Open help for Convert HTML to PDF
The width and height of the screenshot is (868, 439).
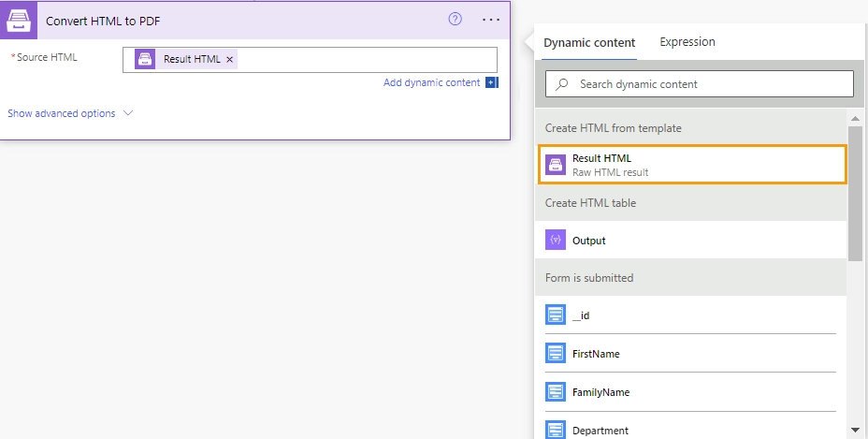[455, 20]
